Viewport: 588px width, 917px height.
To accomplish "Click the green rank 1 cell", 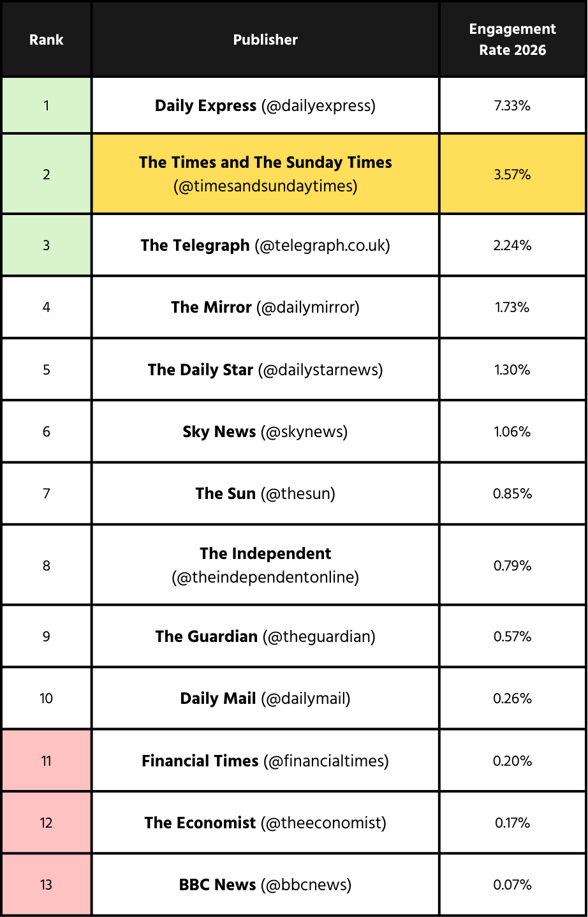I will [47, 105].
